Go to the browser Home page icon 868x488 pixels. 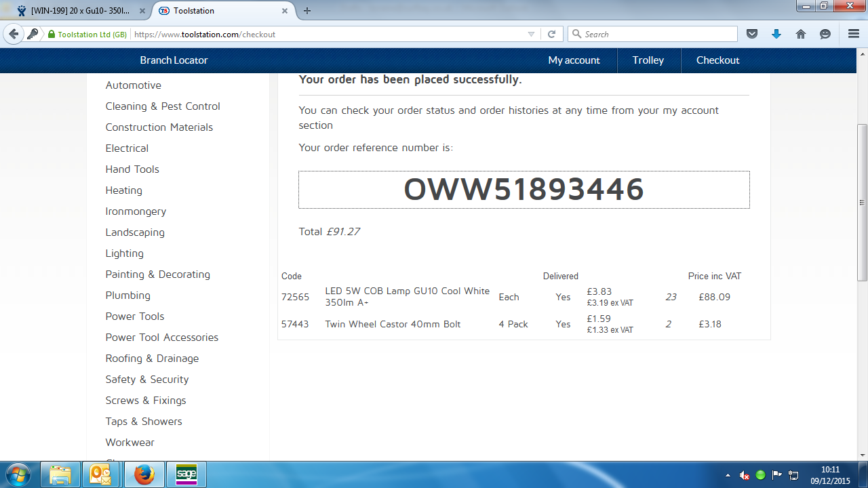tap(801, 34)
